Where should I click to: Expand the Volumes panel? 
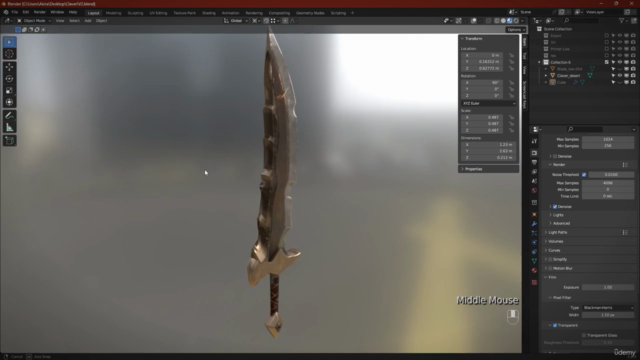556,241
